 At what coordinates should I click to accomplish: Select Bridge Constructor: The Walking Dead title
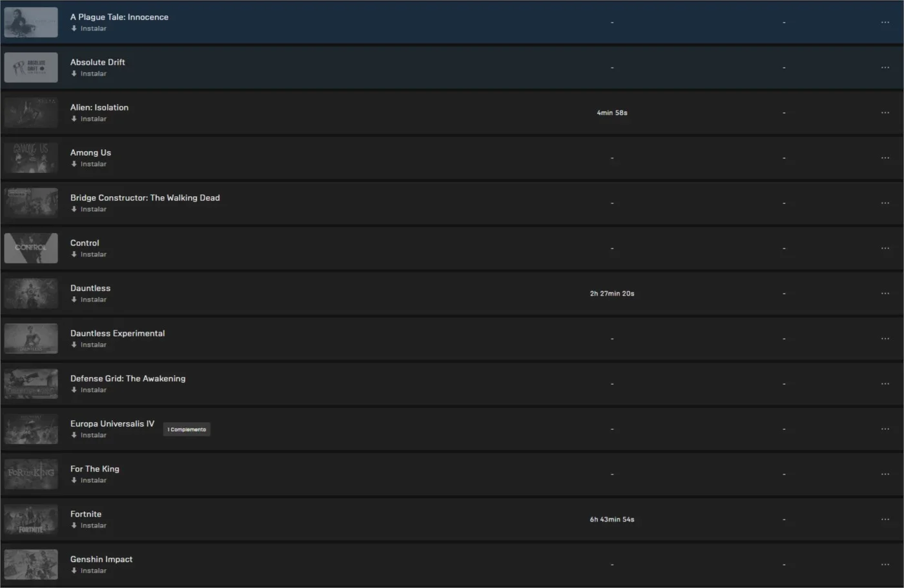[x=145, y=198]
